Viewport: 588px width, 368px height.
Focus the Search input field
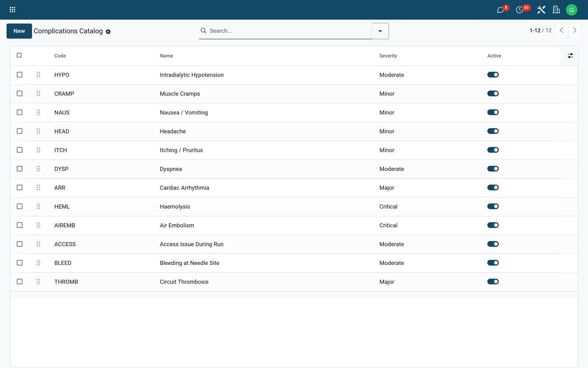coord(290,31)
